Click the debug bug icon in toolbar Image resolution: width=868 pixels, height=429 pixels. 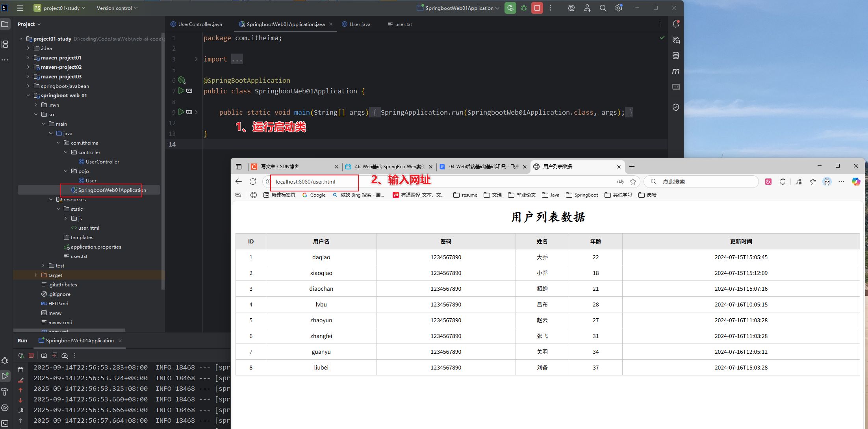(x=524, y=8)
